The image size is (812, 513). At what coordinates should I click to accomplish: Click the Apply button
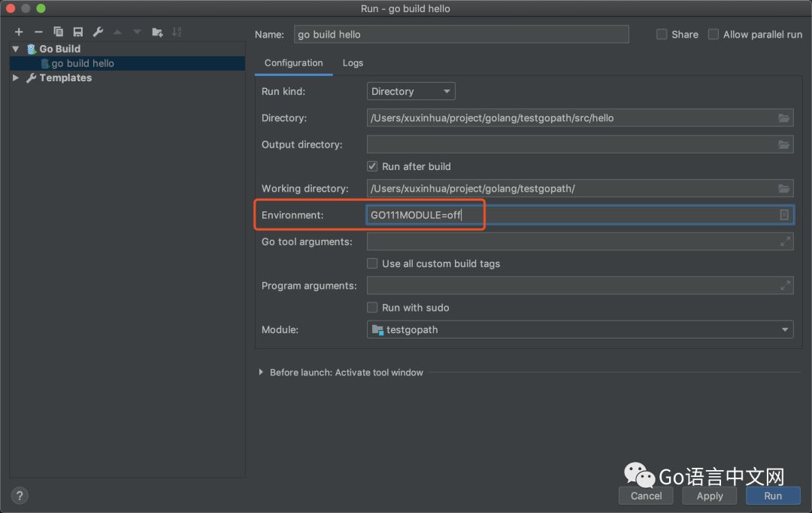click(x=709, y=496)
